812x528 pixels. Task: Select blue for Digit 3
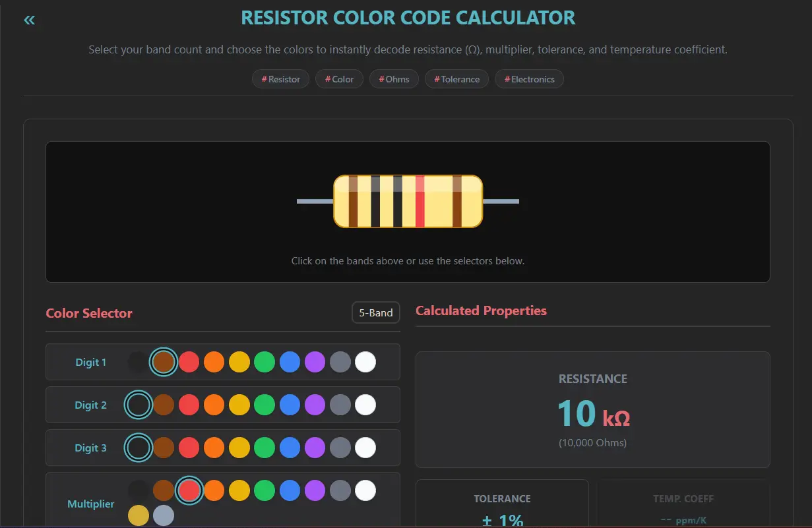click(x=290, y=448)
